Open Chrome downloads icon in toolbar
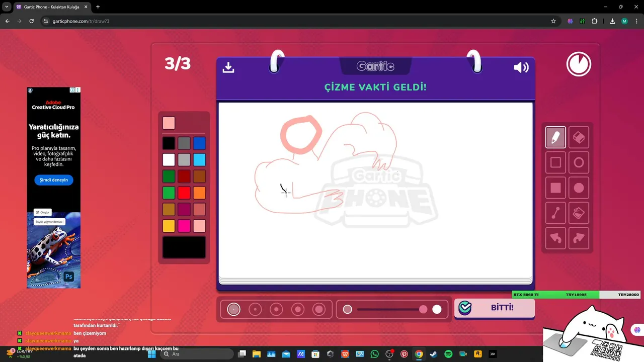Screen dimensions: 644x362 click(x=612, y=21)
